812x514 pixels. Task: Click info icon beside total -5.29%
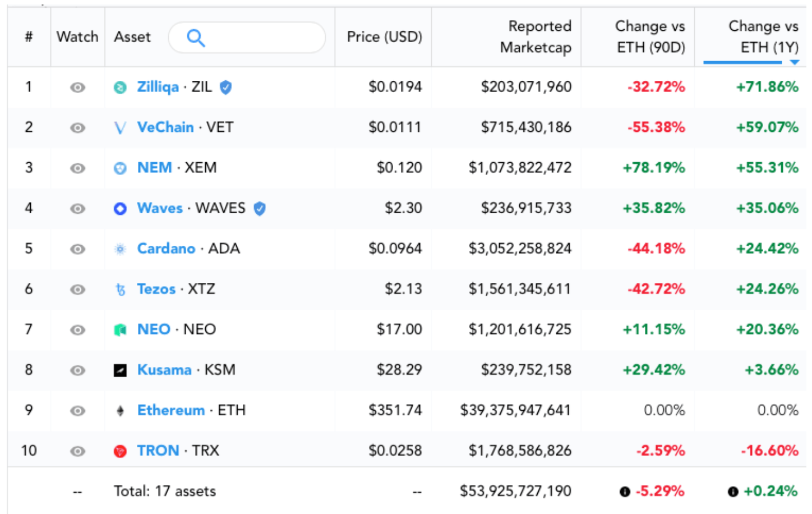pos(625,492)
